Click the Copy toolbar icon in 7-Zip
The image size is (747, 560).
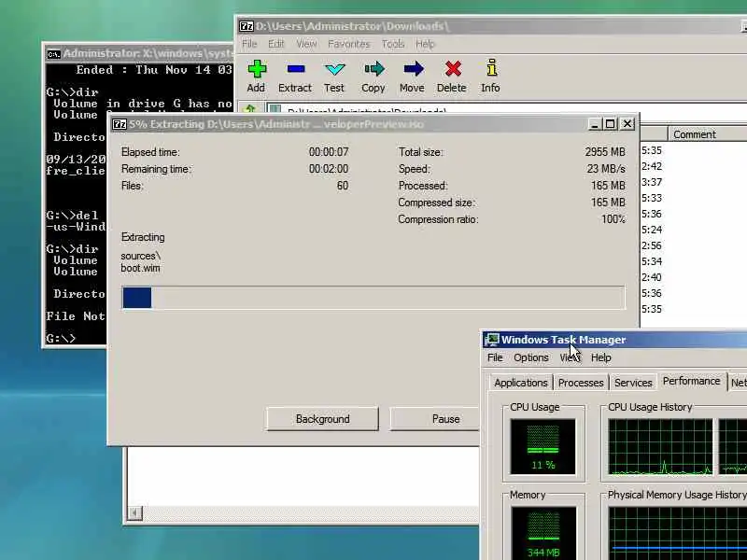coord(373,69)
